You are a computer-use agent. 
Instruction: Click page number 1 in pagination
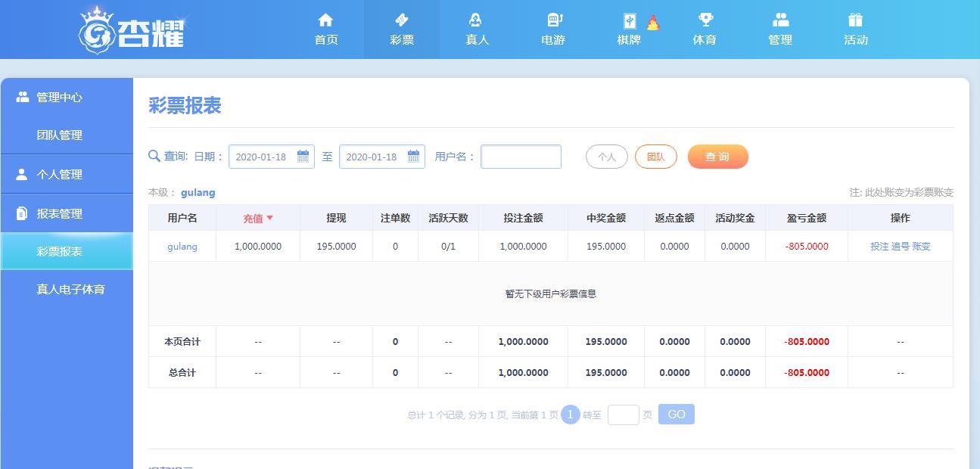[571, 415]
